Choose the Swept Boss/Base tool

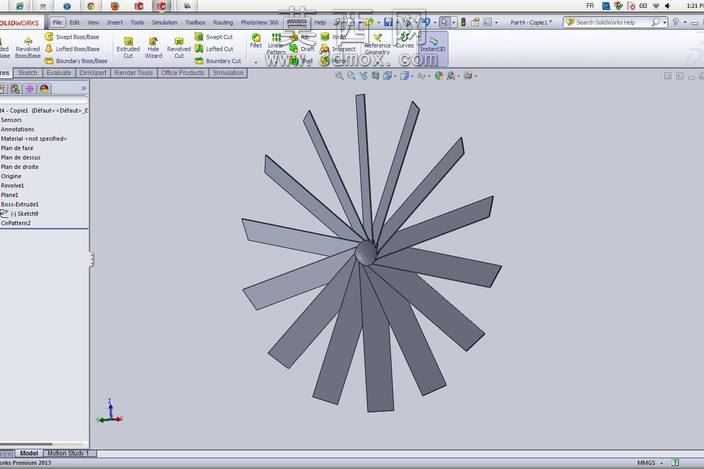coord(72,37)
